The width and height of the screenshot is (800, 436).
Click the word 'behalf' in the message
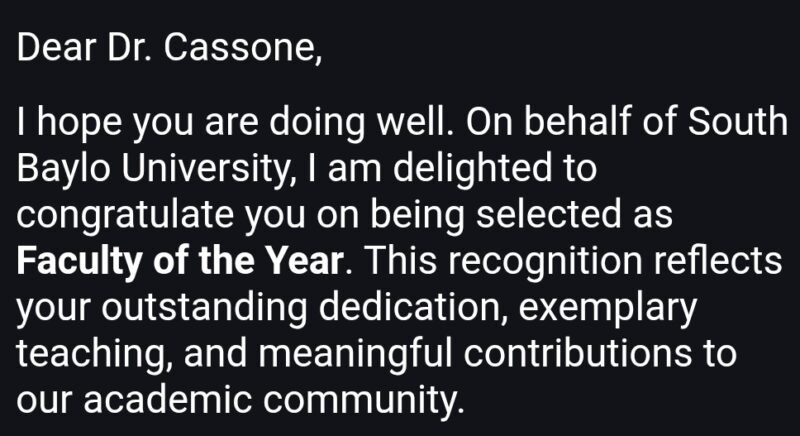[x=586, y=125]
